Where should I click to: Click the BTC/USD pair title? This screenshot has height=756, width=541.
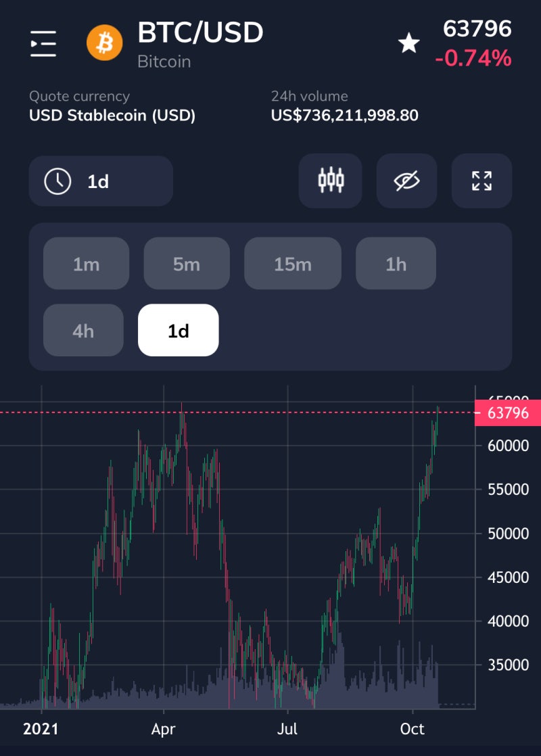click(200, 32)
